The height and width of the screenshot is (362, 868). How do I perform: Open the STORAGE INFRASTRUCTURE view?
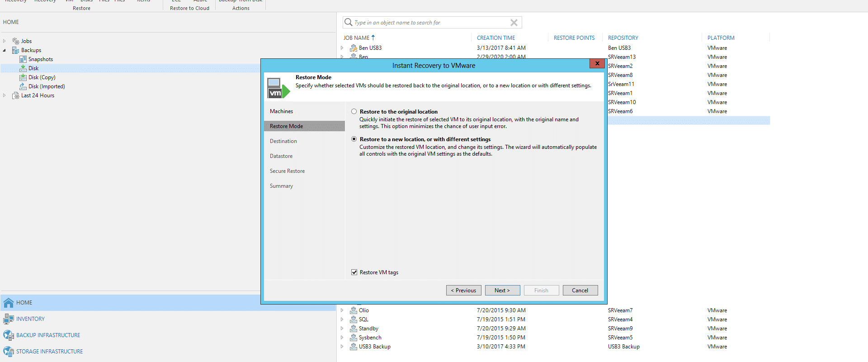coord(49,352)
